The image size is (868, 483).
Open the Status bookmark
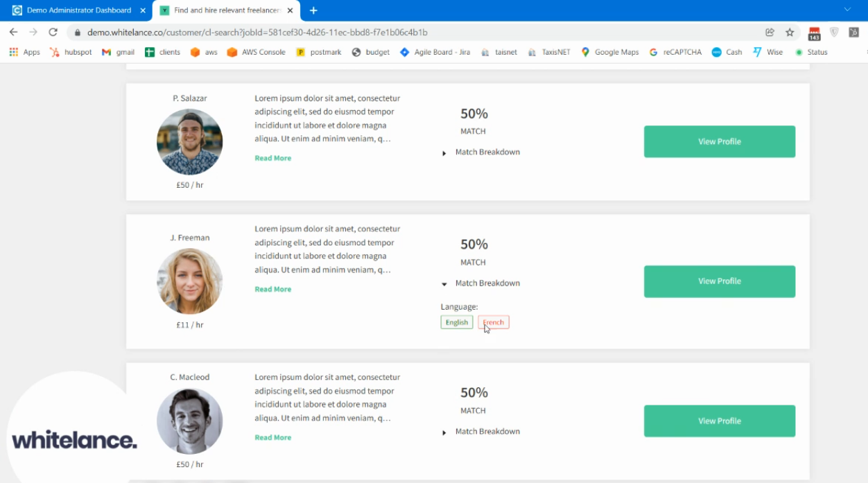click(x=811, y=52)
